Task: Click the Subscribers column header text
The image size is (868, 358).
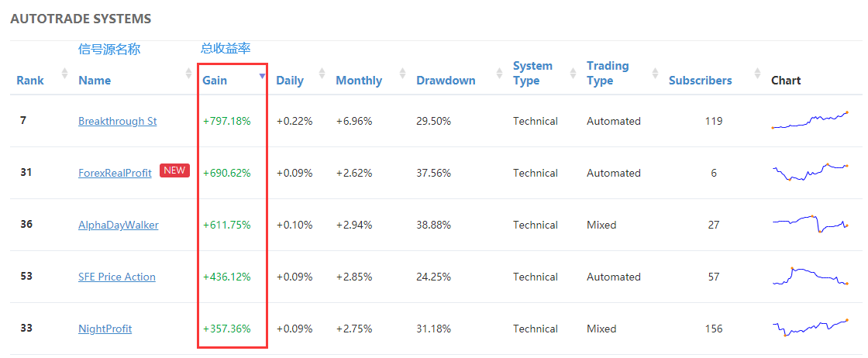Action: (x=701, y=81)
